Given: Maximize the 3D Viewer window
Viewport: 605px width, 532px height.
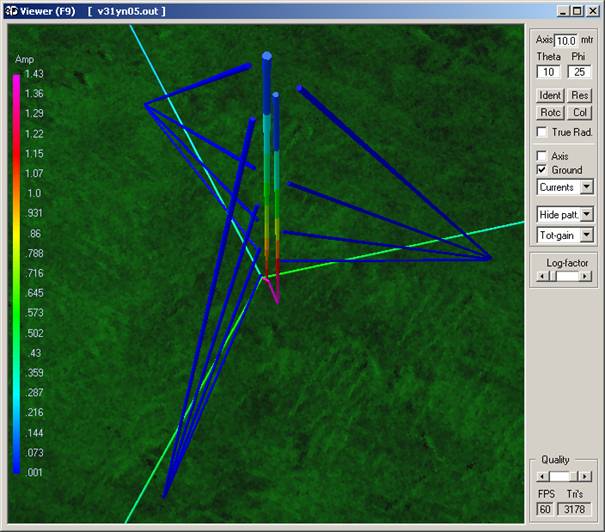Looking at the screenshot, I should point(579,10).
